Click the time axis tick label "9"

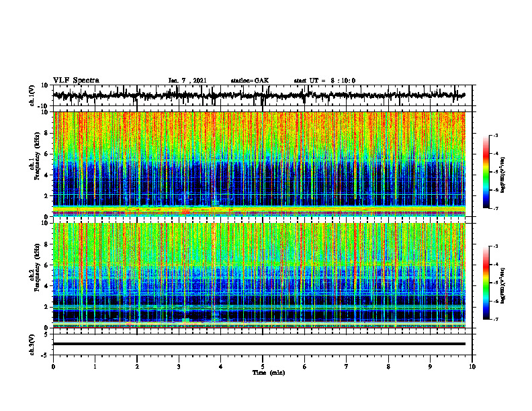pos(430,367)
